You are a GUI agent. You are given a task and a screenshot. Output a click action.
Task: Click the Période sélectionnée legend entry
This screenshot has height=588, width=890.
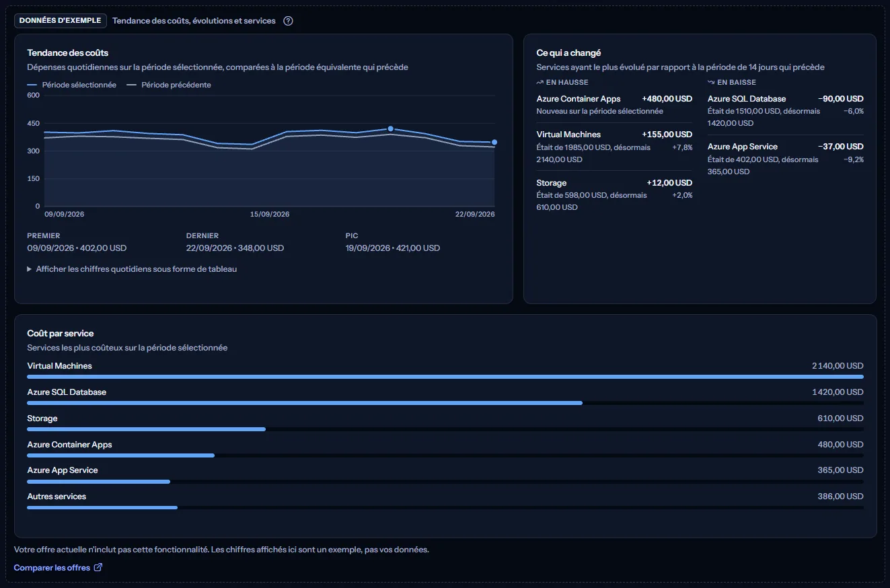point(72,85)
